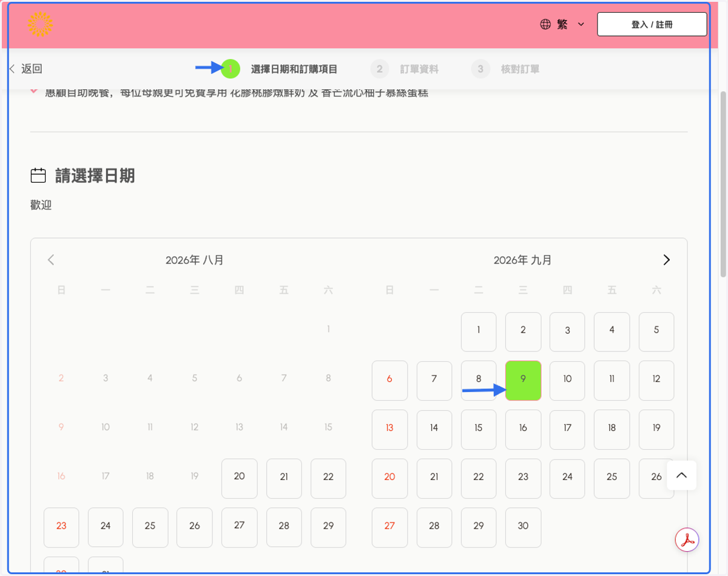Pick September 22 date
This screenshot has height=576, width=728.
479,478
